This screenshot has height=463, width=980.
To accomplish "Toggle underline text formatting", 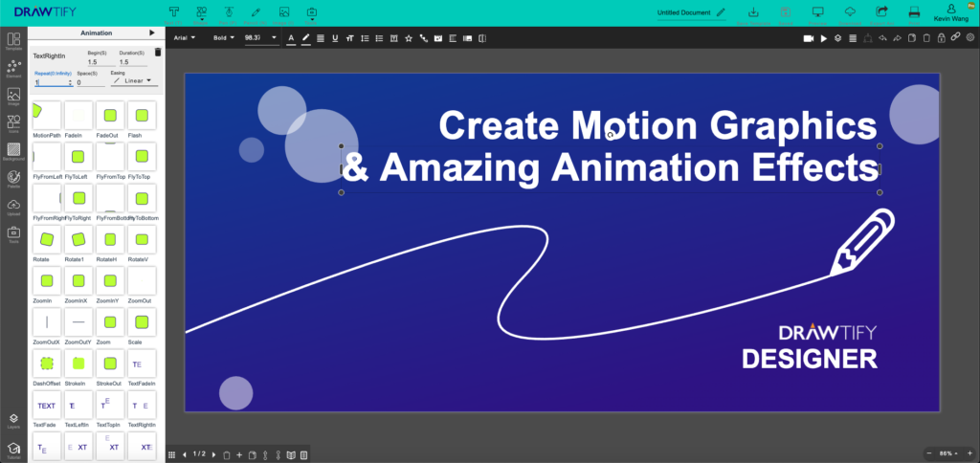I will tap(335, 38).
